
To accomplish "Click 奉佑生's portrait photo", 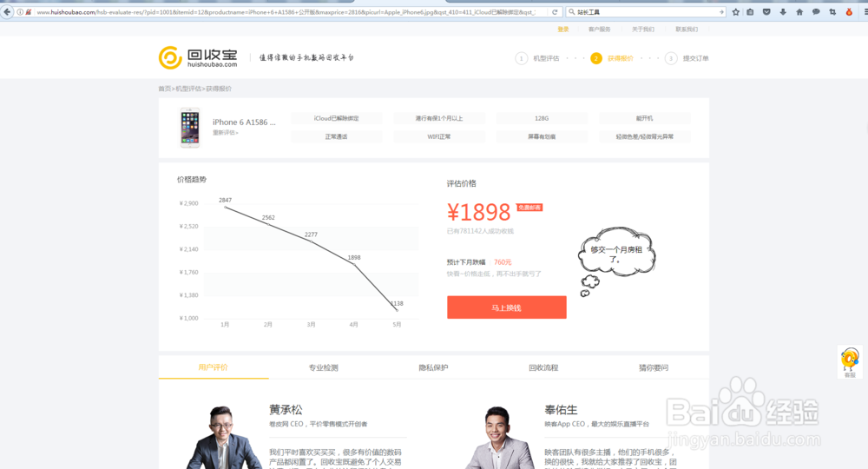I will point(499,438).
